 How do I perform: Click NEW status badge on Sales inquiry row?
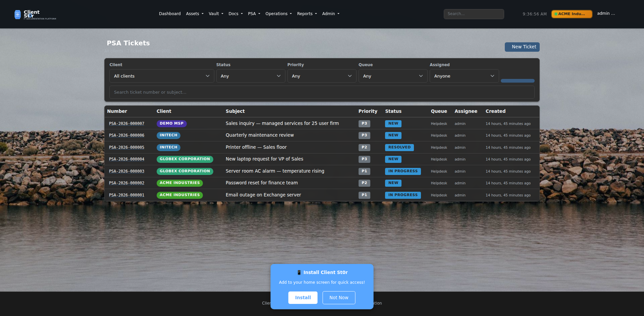(x=393, y=124)
